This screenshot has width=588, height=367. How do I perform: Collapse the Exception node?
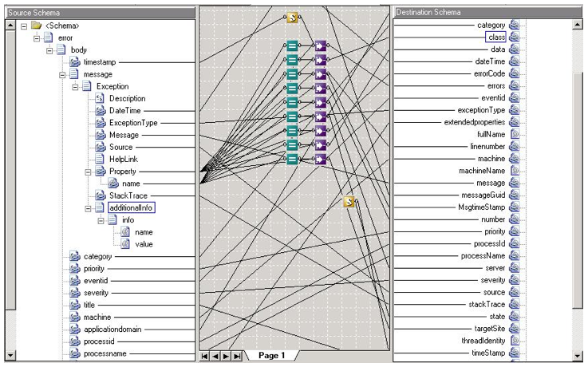pos(75,87)
